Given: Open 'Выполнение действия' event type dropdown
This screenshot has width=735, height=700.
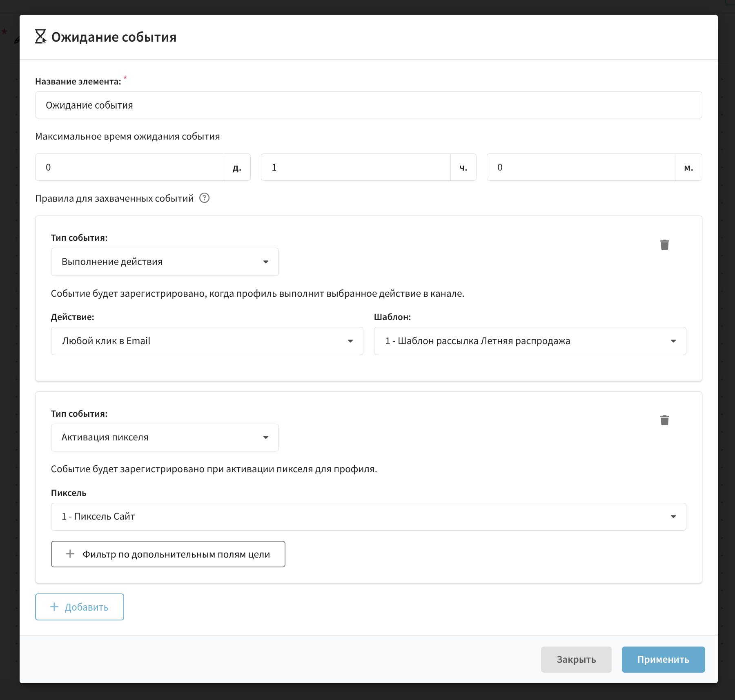Looking at the screenshot, I should tap(165, 262).
